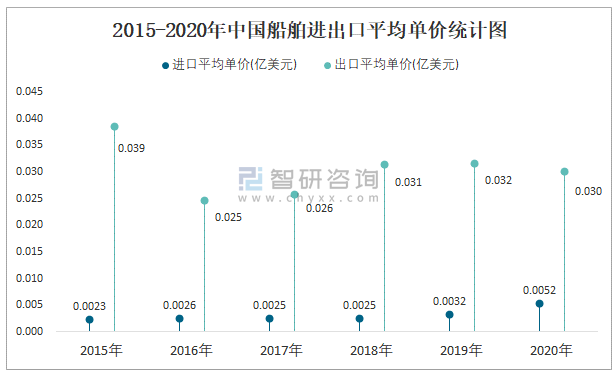Click the 2015 export data point 0.039
Viewport: 616px width, 371px height.
[114, 127]
